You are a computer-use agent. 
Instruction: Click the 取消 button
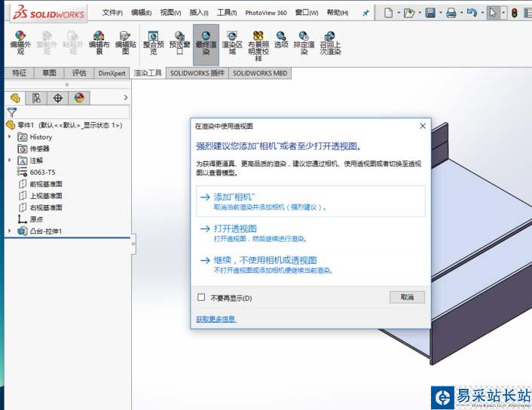[407, 297]
